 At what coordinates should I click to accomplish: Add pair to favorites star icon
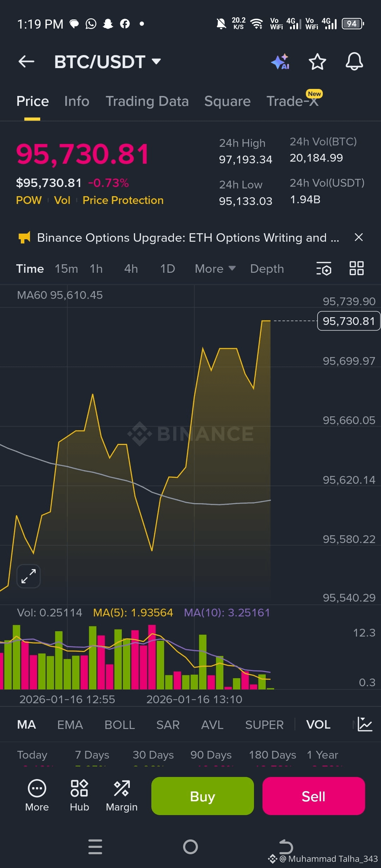coord(317,62)
